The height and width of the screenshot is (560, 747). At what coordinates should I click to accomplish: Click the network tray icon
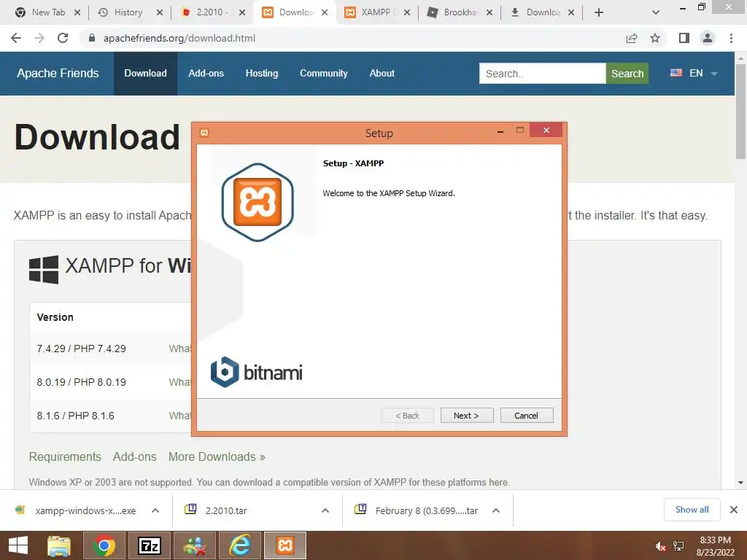(678, 546)
